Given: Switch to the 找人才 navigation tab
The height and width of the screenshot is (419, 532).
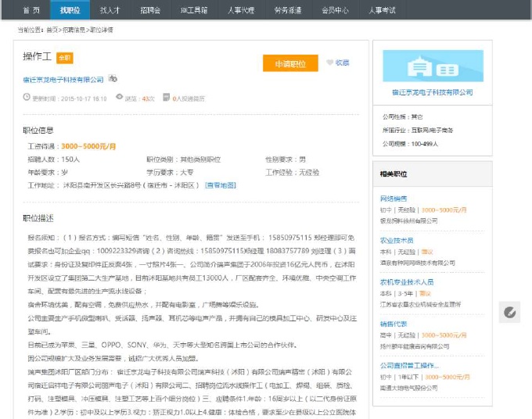Looking at the screenshot, I should 110,10.
